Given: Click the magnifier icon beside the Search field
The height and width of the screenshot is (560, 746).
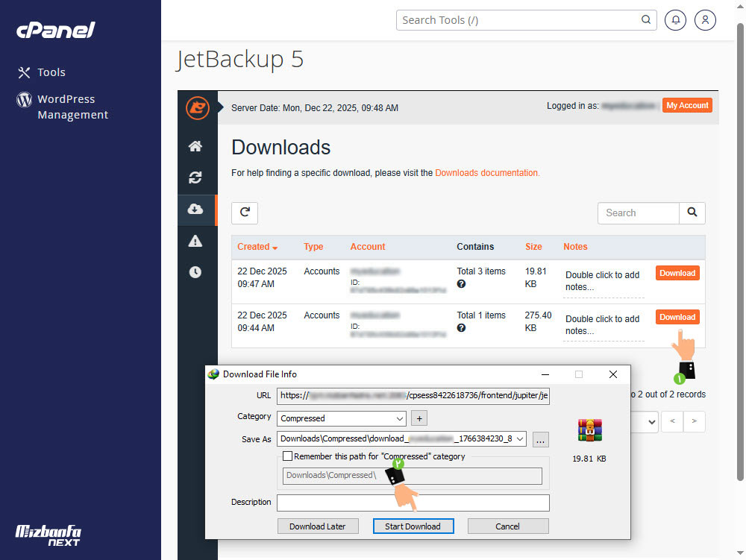Looking at the screenshot, I should (692, 213).
